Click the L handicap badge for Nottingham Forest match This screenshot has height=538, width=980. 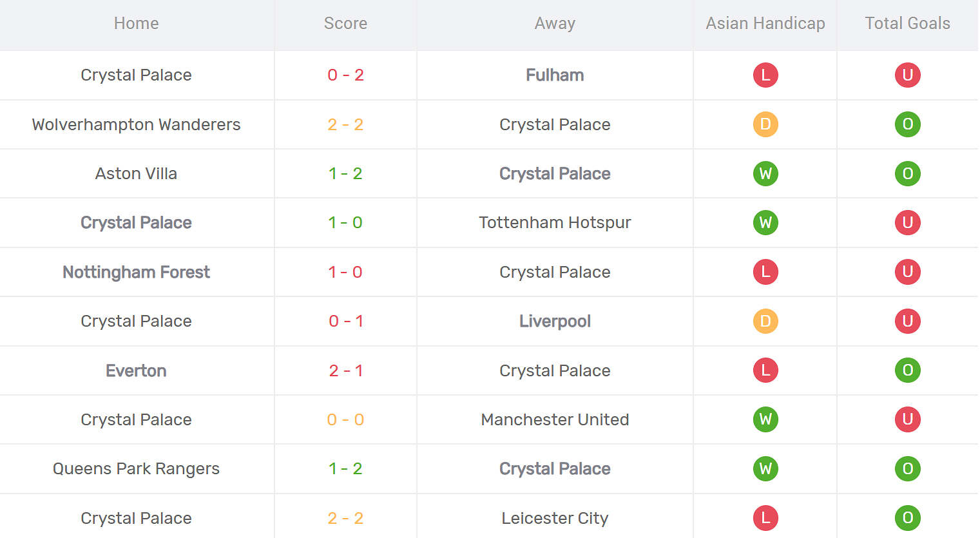click(x=765, y=272)
